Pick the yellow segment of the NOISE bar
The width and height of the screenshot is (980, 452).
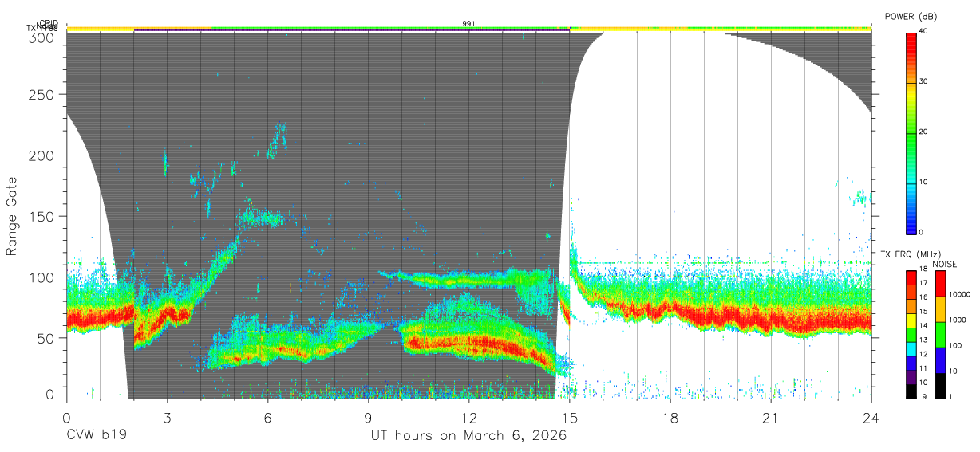(940, 309)
